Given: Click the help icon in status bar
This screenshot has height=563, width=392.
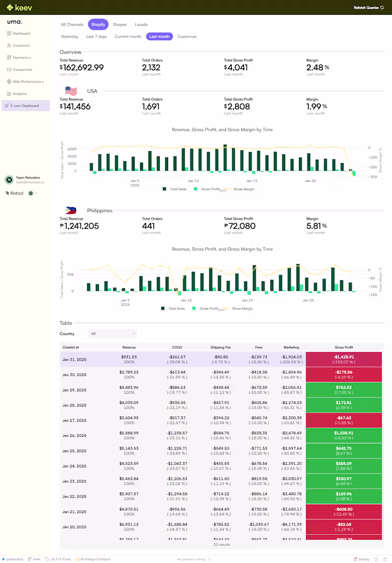Looking at the screenshot, I should (x=385, y=559).
